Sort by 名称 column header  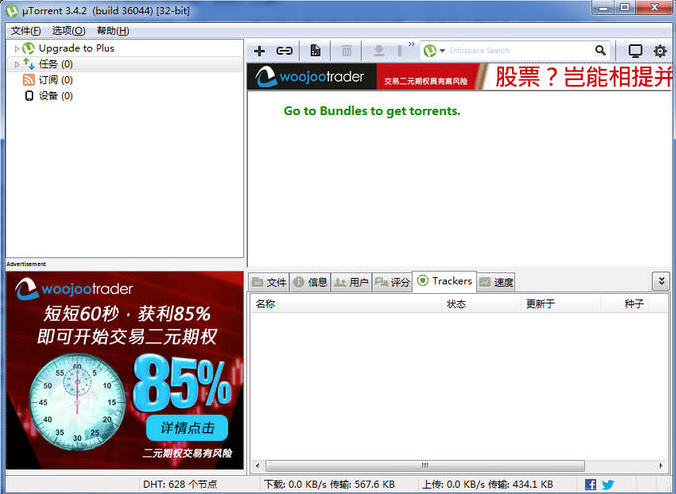pos(347,304)
